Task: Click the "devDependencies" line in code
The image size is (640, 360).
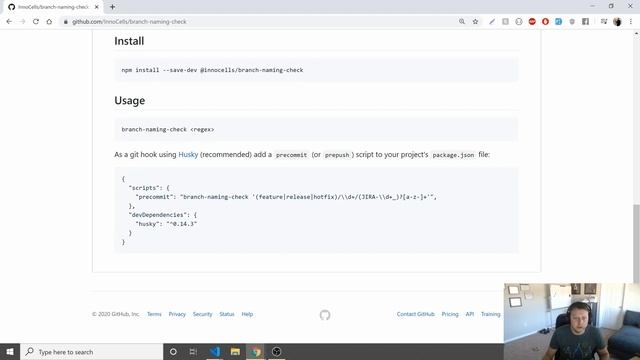Action: 163,215
